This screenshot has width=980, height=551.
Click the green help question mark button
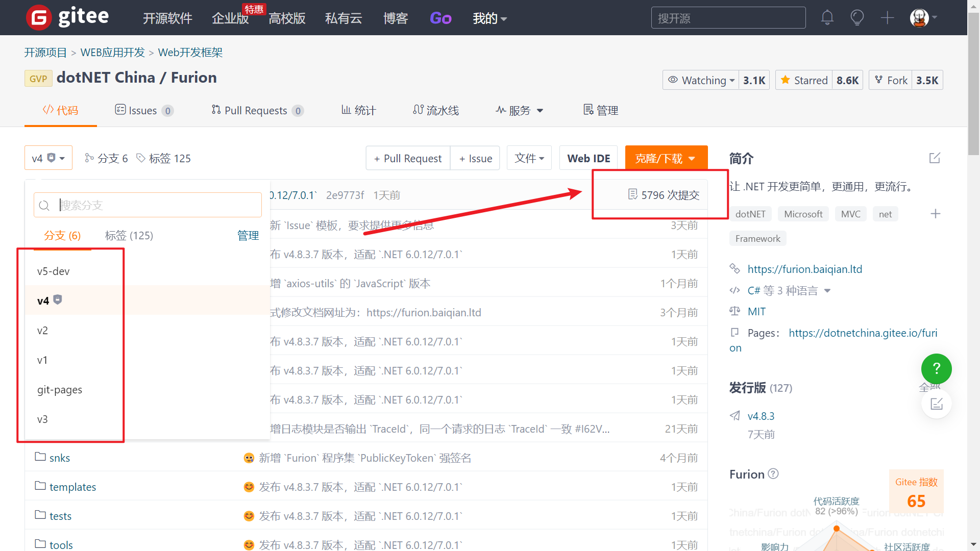[936, 368]
